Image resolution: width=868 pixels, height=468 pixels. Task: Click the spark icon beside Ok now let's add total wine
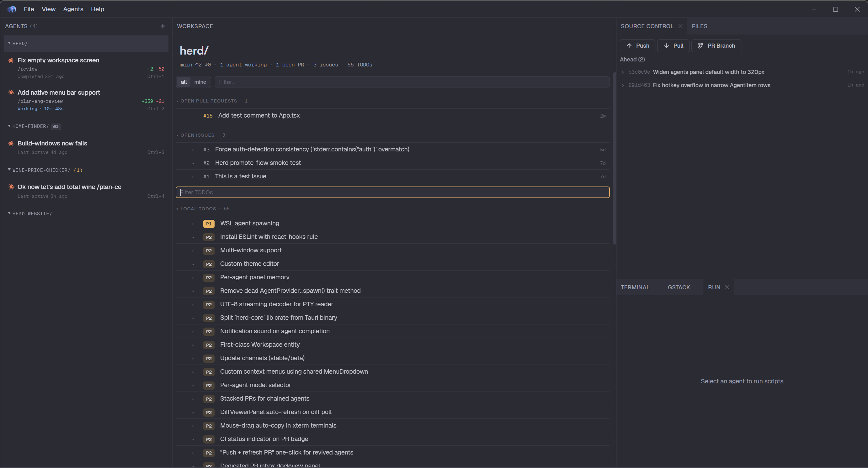pyautogui.click(x=11, y=187)
